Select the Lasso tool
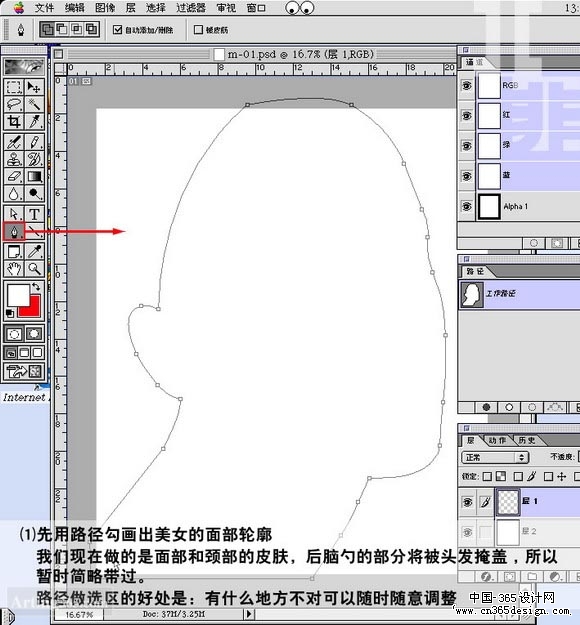This screenshot has height=625, width=580. click(x=14, y=104)
